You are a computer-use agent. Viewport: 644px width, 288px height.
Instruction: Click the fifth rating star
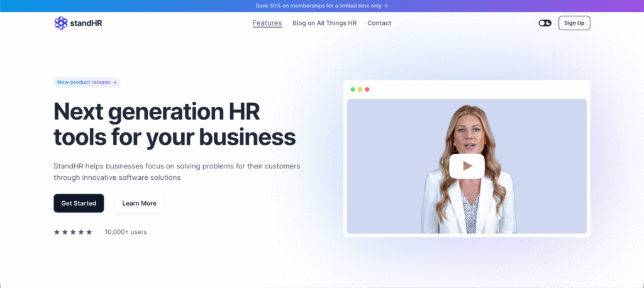89,232
